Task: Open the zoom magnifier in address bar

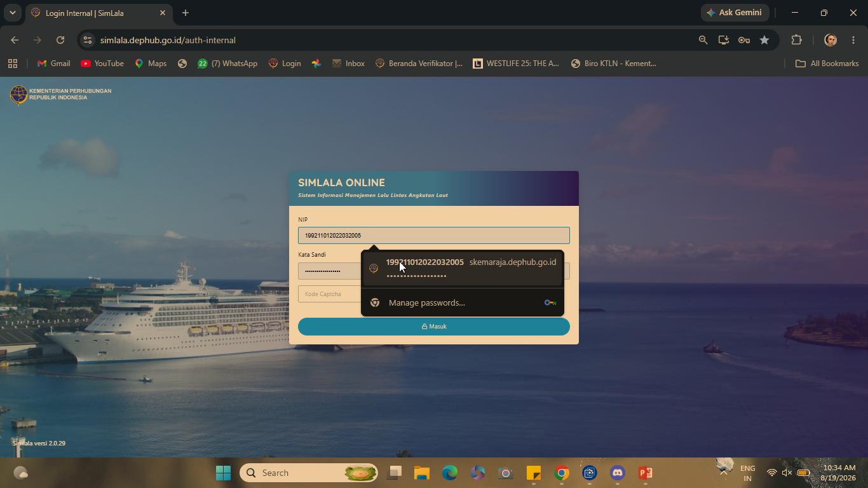Action: (x=703, y=40)
